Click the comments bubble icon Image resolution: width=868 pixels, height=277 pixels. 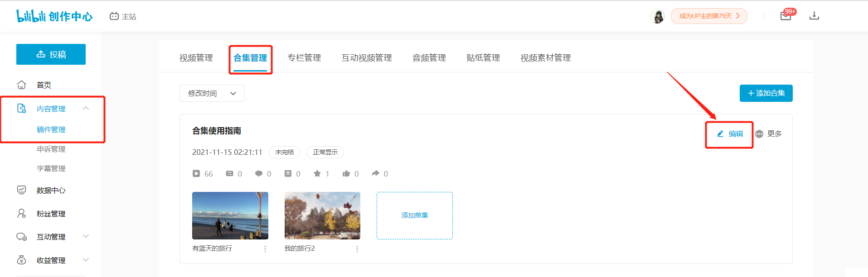click(x=259, y=173)
